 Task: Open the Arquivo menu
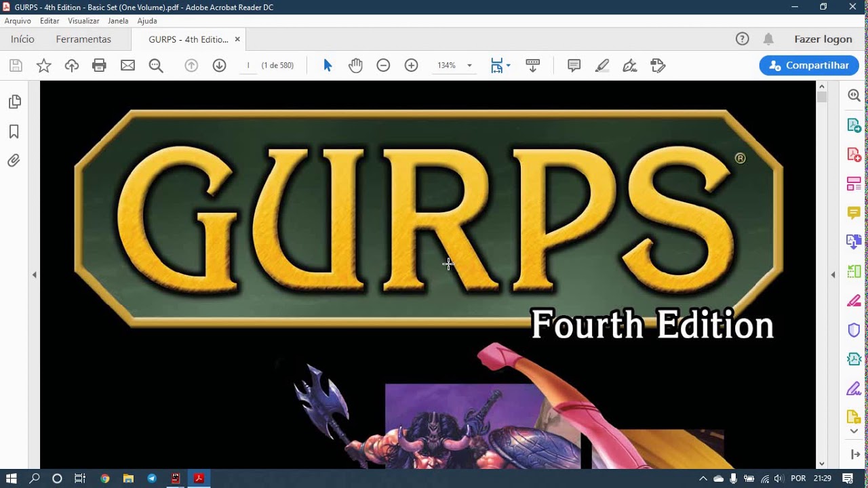coord(18,21)
